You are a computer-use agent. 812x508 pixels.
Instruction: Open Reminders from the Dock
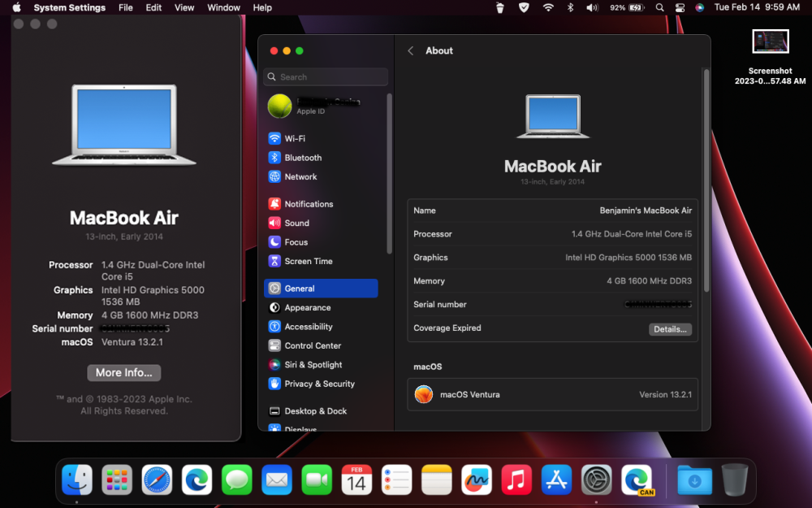pos(397,480)
